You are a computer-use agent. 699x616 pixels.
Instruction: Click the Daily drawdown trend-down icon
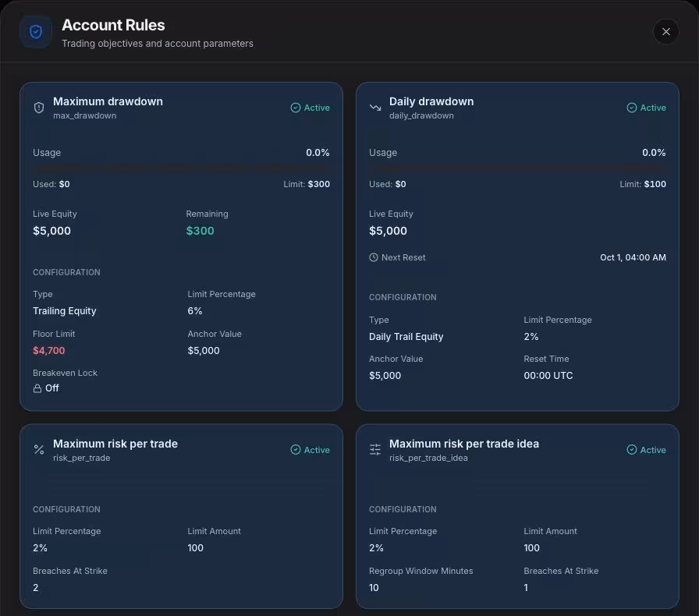click(375, 108)
